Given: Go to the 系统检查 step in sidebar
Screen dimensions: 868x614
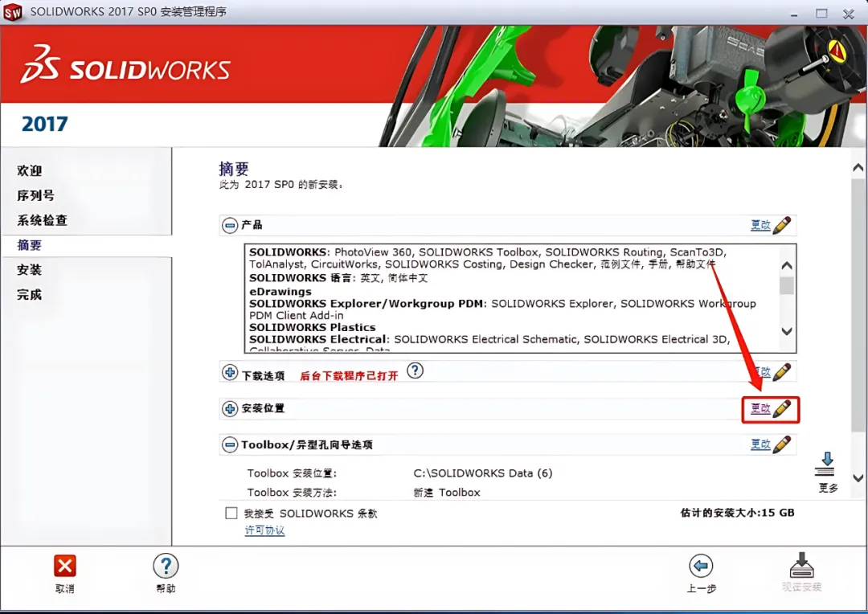Looking at the screenshot, I should point(43,220).
